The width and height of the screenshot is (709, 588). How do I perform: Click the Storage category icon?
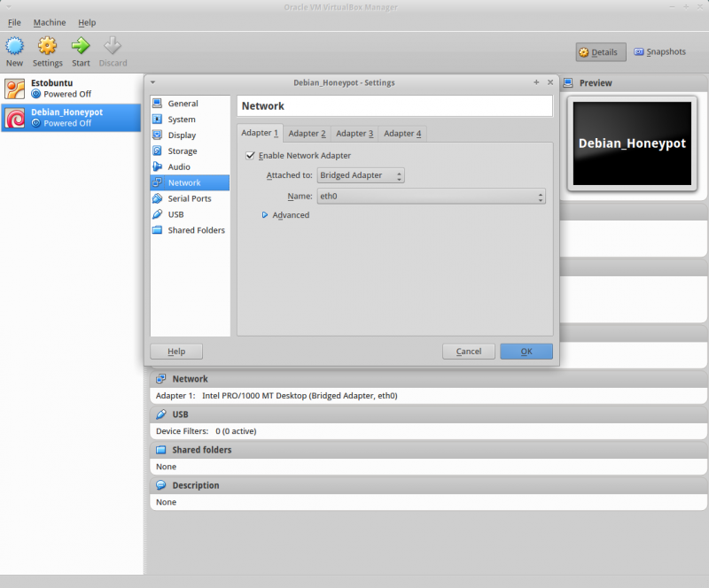pos(158,151)
